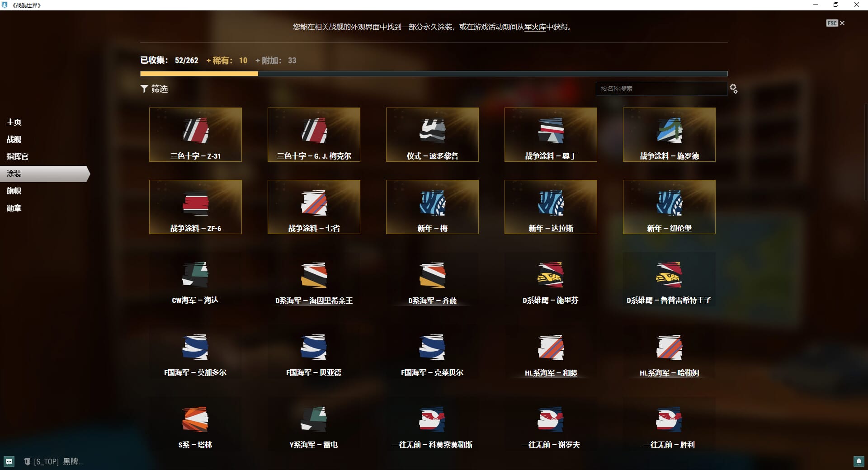Viewport: 868px width, 470px height.
Task: Click the 一往无前 – 胜利 camouflage icon
Action: (669, 420)
